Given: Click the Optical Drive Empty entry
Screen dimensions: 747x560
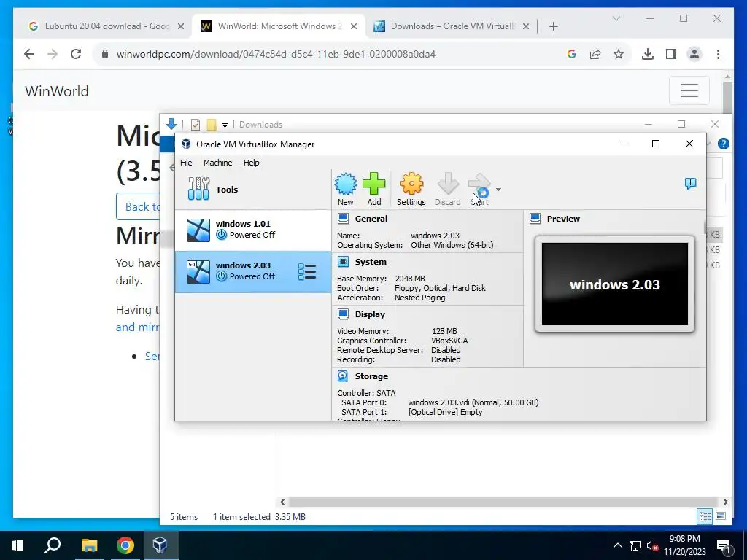Looking at the screenshot, I should 445,412.
